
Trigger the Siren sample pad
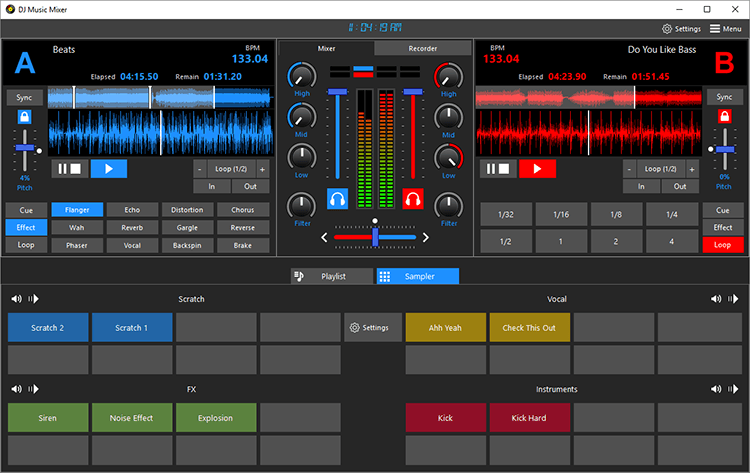click(48, 418)
